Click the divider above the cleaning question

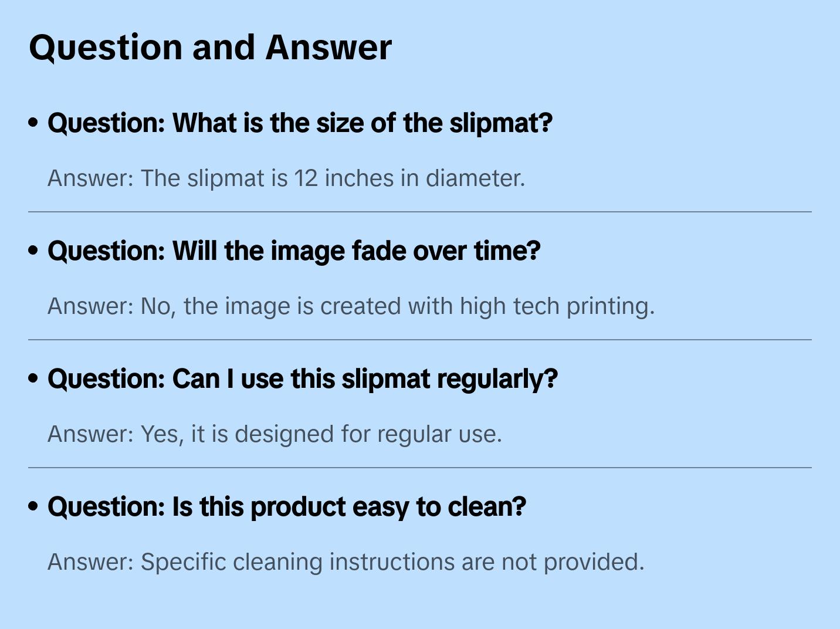click(x=419, y=468)
